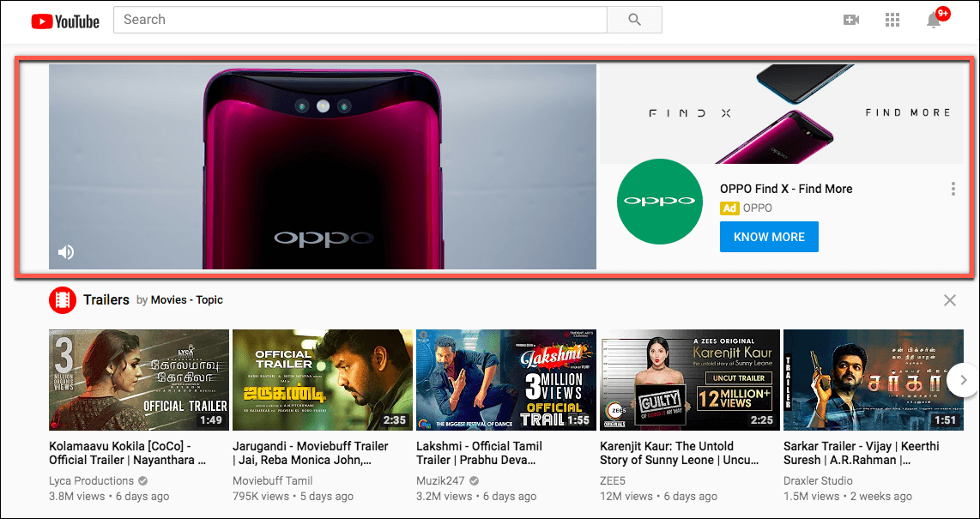
Task: Open the ad's three-dot options menu
Action: 953,189
